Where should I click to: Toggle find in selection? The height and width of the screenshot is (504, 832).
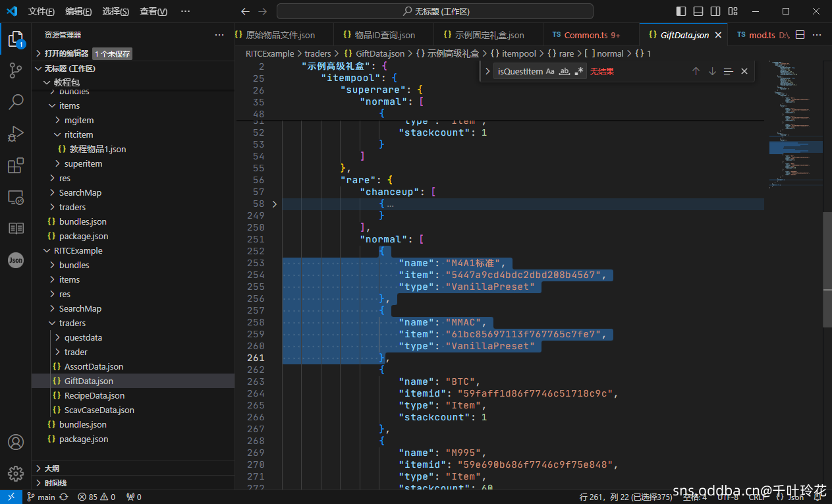728,71
